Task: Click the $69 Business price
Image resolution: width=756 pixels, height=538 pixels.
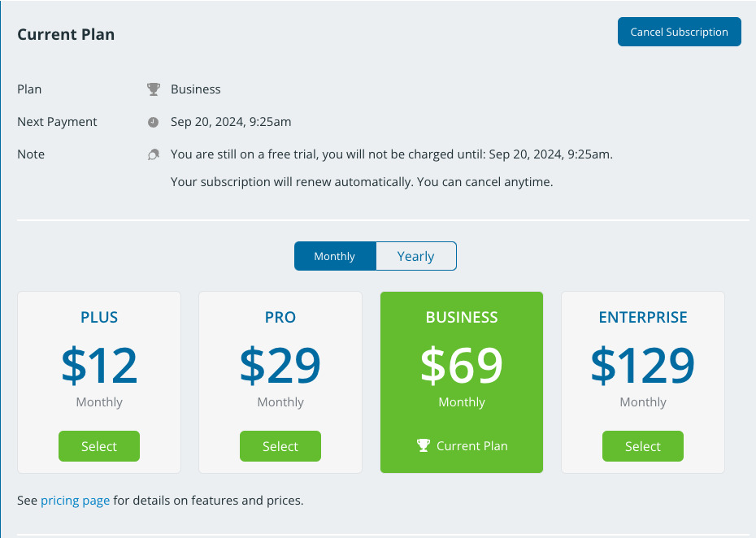Action: (462, 365)
